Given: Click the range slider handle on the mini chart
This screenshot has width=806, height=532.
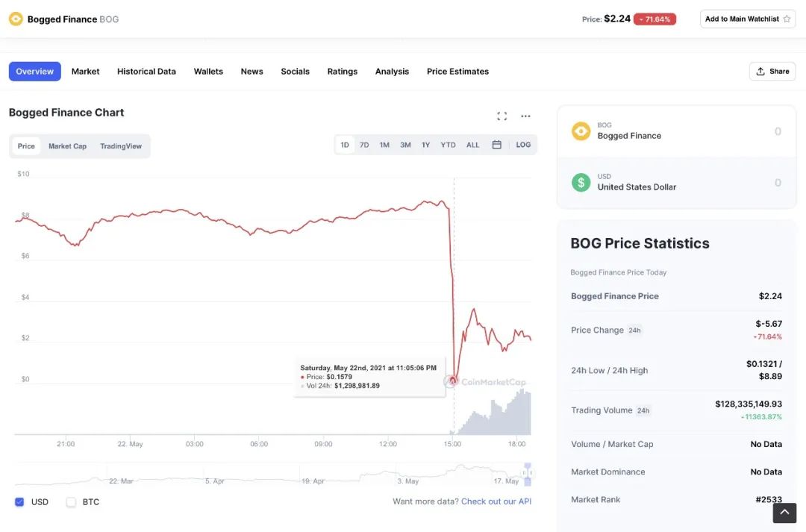Looking at the screenshot, I should (527, 473).
